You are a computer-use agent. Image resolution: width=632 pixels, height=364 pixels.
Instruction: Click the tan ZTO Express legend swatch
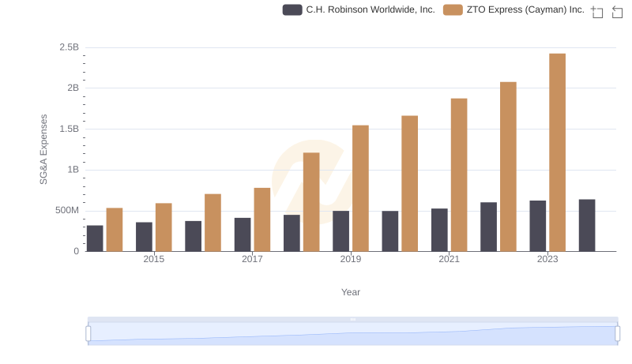click(x=453, y=9)
